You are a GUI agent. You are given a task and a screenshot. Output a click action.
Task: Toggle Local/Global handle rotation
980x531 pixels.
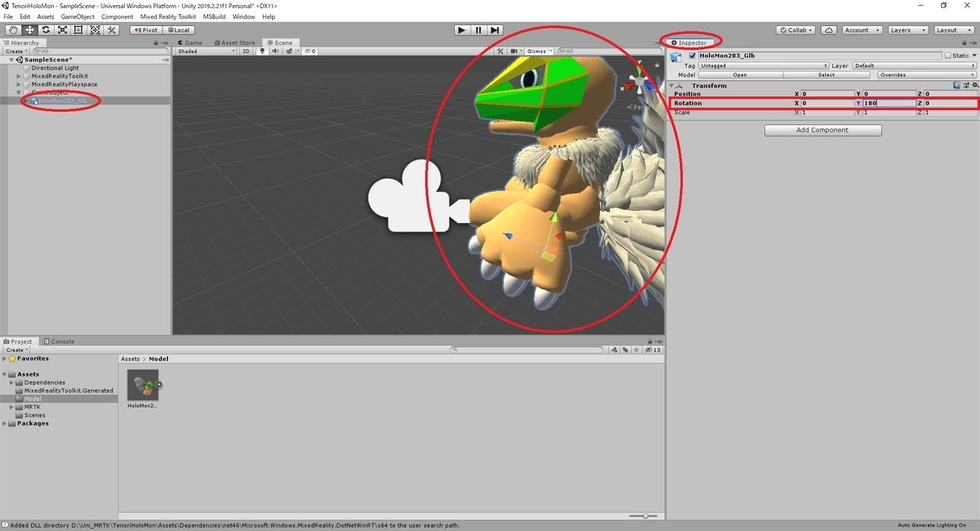coord(177,30)
